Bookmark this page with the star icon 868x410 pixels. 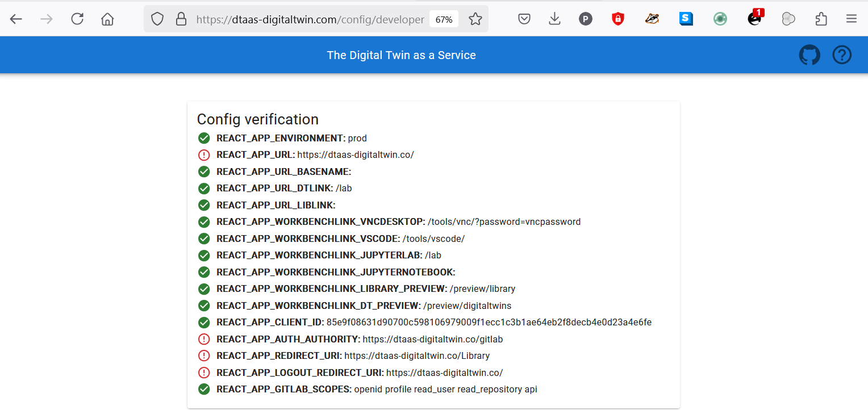tap(475, 18)
